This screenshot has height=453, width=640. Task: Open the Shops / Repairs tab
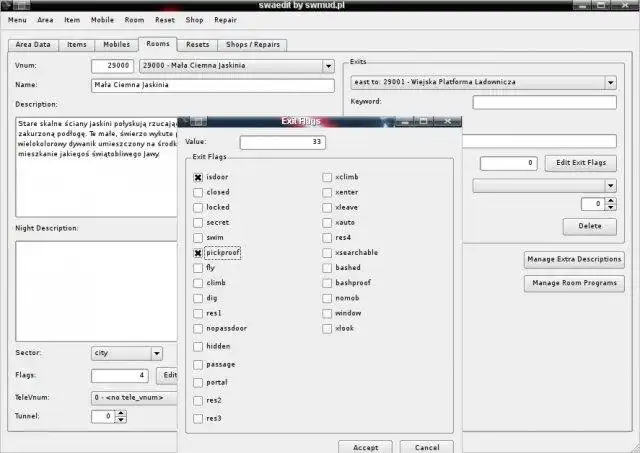coord(253,45)
